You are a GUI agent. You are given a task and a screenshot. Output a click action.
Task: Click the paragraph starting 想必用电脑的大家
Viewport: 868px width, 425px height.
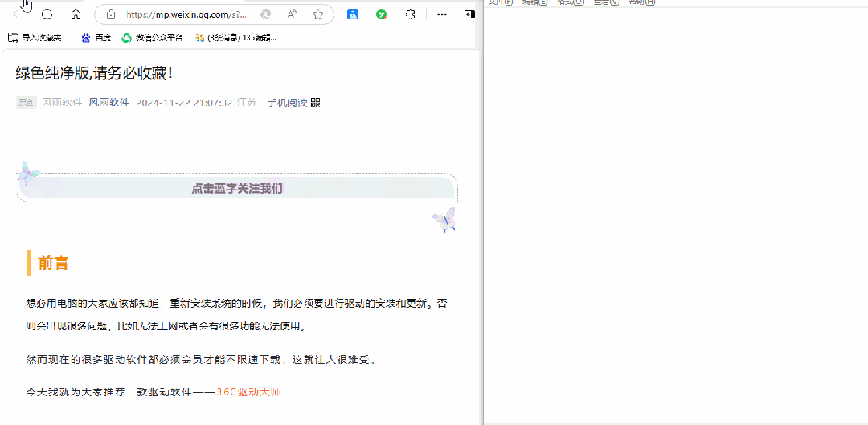(236, 314)
